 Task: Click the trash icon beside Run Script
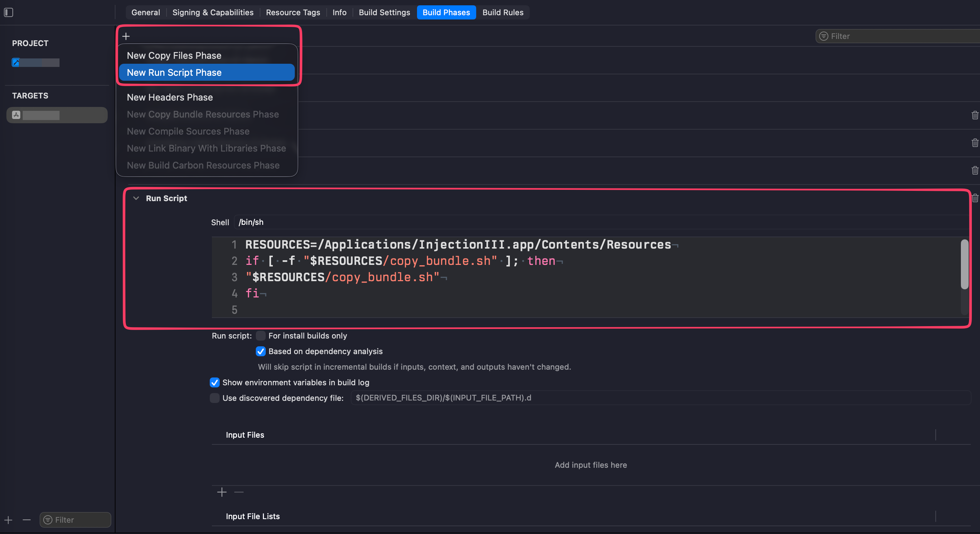tap(975, 198)
